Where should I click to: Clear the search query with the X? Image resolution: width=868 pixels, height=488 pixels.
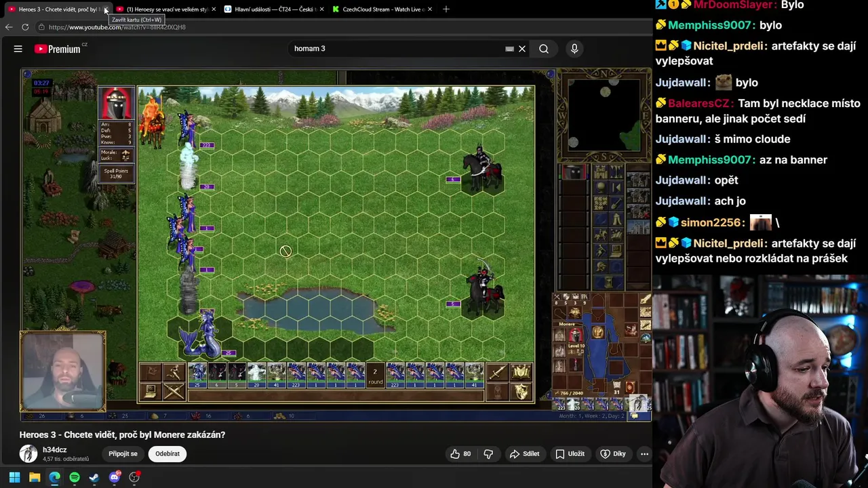click(x=522, y=49)
